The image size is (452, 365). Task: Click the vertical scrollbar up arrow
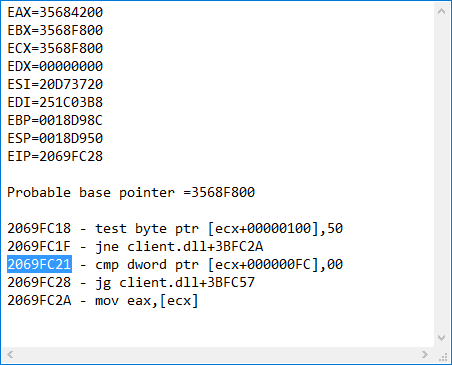(442, 11)
